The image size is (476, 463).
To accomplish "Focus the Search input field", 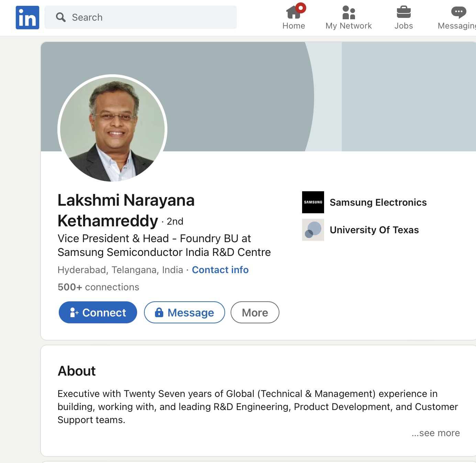I will pos(141,17).
